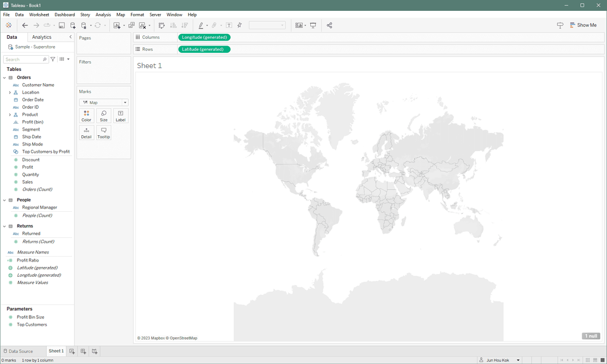The image size is (607, 364).
Task: Open the Analysis menu
Action: (x=103, y=15)
